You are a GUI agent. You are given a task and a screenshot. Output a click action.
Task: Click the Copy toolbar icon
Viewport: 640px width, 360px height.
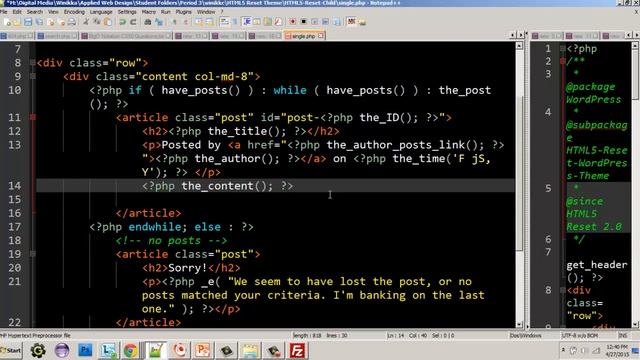tap(97, 22)
